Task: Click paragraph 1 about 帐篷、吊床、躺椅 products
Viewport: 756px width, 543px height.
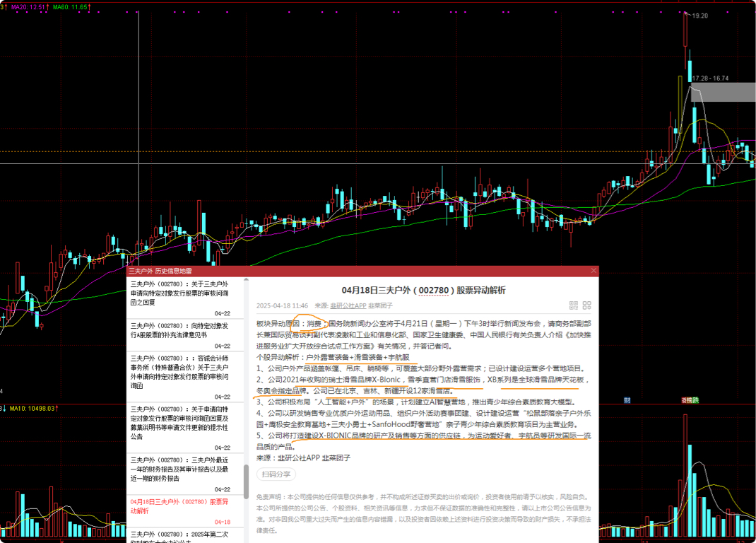Action: coord(422,368)
